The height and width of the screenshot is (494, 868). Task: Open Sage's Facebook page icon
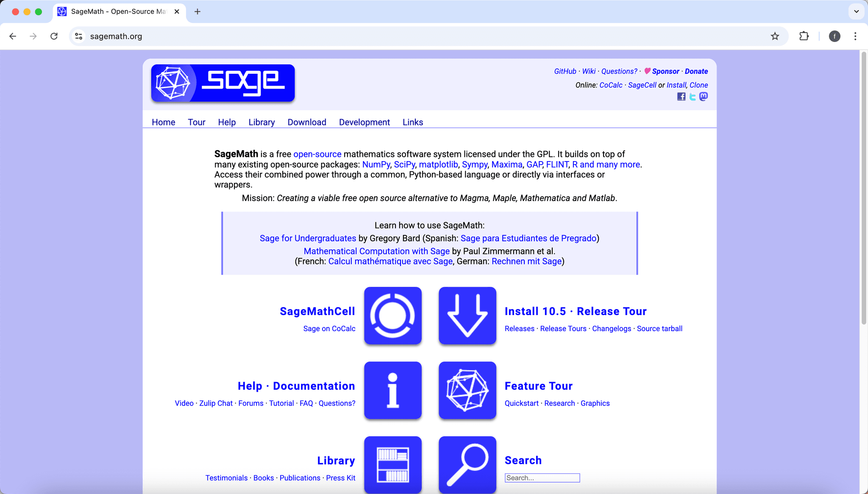(x=681, y=97)
